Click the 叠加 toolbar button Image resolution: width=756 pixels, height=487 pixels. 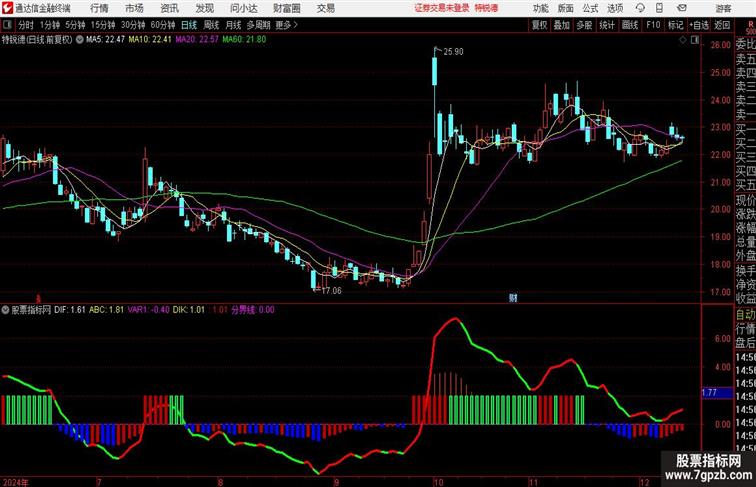(x=561, y=25)
